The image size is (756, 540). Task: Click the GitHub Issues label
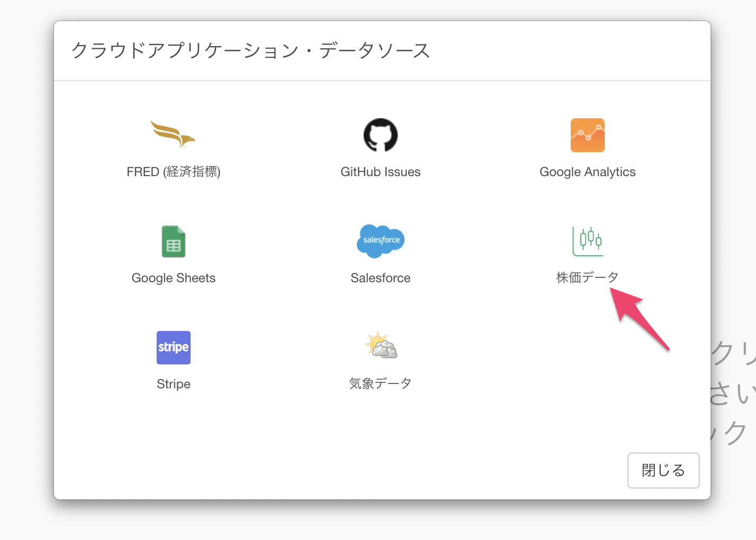381,172
